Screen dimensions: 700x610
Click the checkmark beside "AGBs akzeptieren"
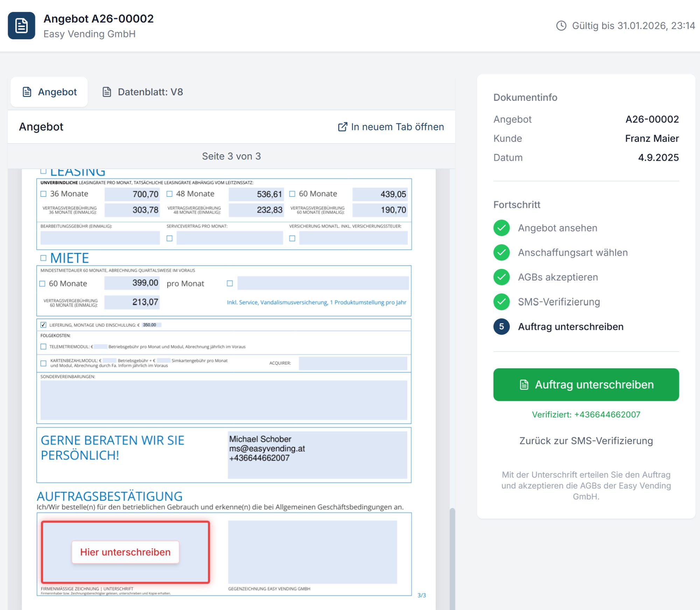pos(502,277)
